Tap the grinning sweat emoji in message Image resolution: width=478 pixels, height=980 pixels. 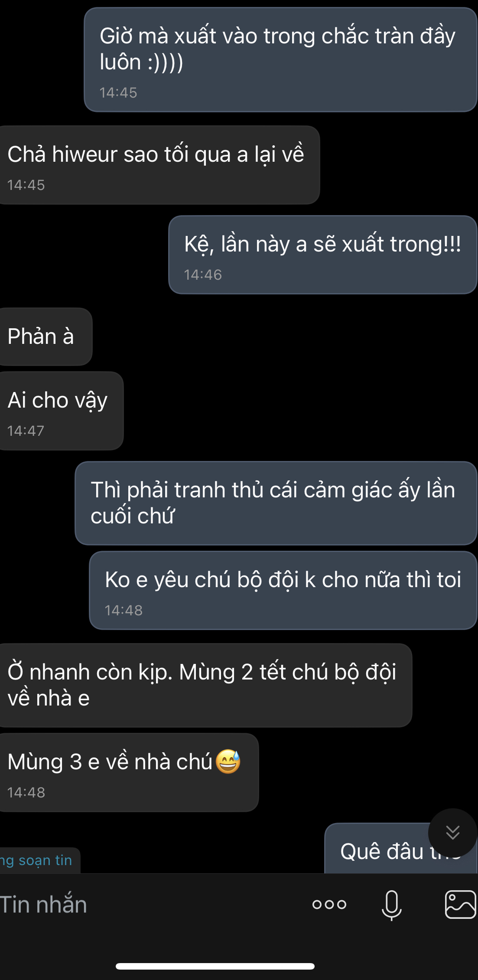click(228, 761)
